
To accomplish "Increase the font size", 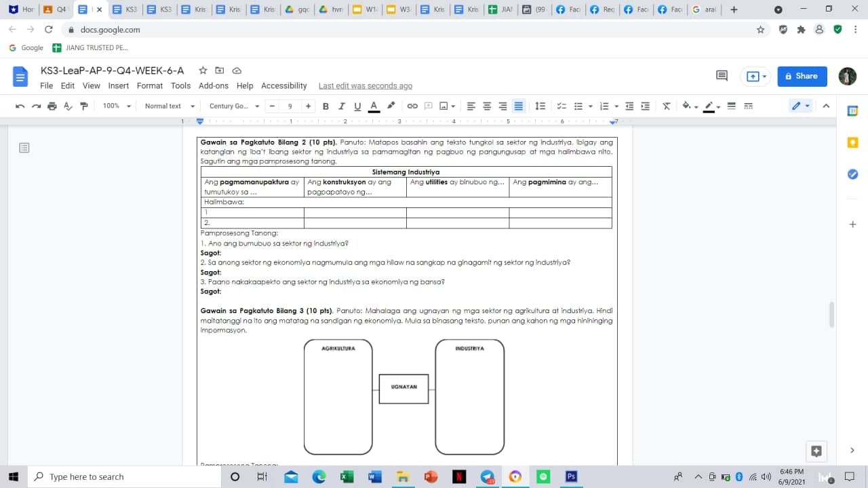I will pyautogui.click(x=309, y=106).
